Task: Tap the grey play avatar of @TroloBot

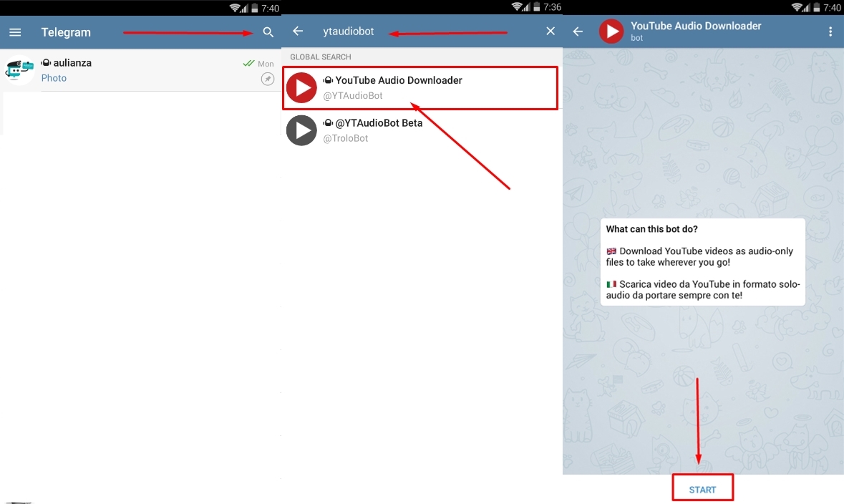Action: [x=301, y=130]
